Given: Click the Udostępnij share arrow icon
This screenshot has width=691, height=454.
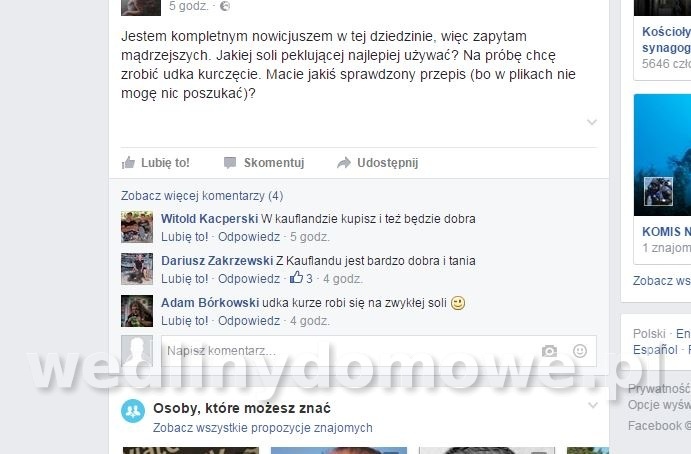Looking at the screenshot, I should click(344, 163).
